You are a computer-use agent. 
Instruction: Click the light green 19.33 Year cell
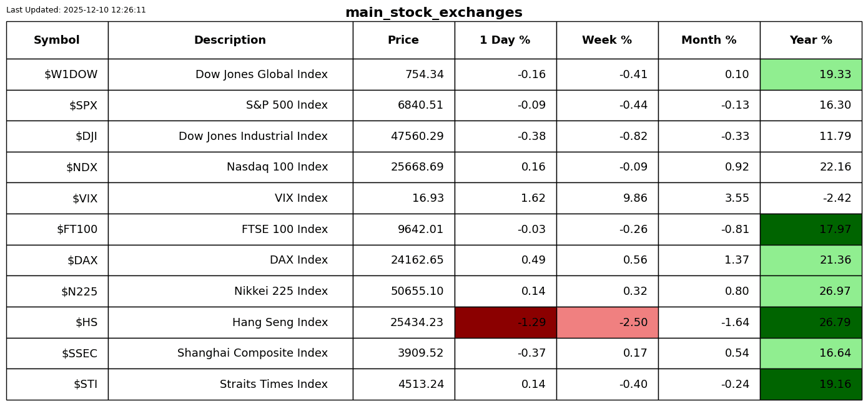coord(811,74)
